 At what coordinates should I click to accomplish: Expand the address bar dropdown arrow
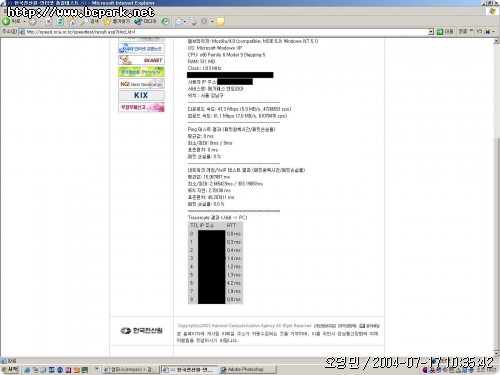click(x=431, y=32)
